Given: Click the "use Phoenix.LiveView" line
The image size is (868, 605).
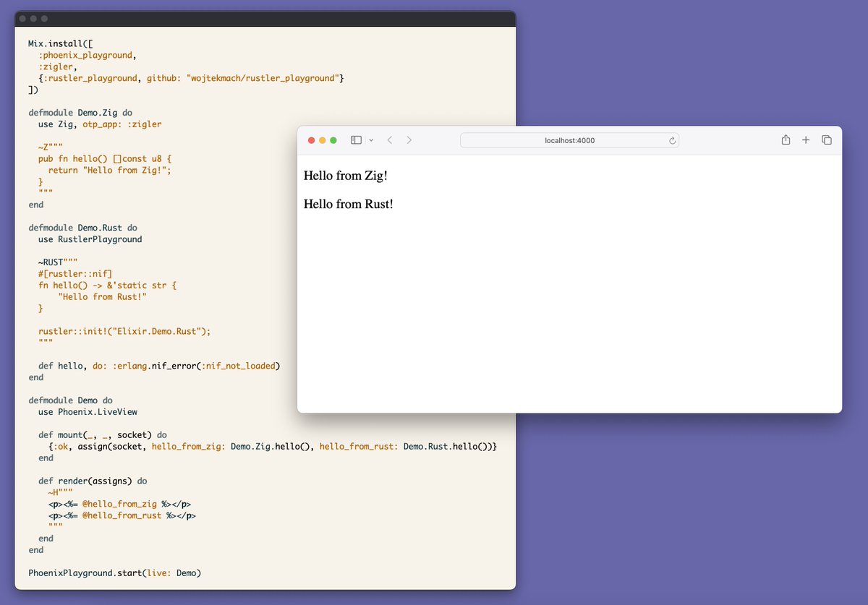Looking at the screenshot, I should pyautogui.click(x=88, y=412).
